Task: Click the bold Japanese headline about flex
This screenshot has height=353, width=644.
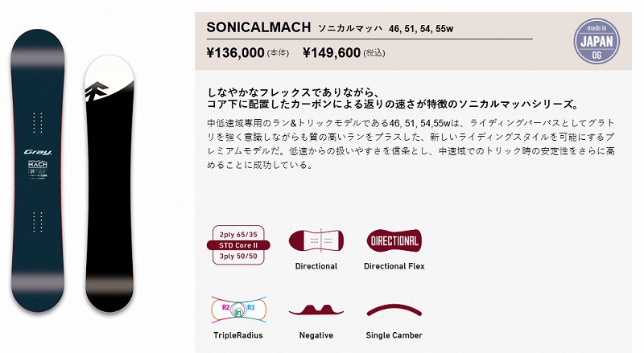Action: tap(393, 99)
